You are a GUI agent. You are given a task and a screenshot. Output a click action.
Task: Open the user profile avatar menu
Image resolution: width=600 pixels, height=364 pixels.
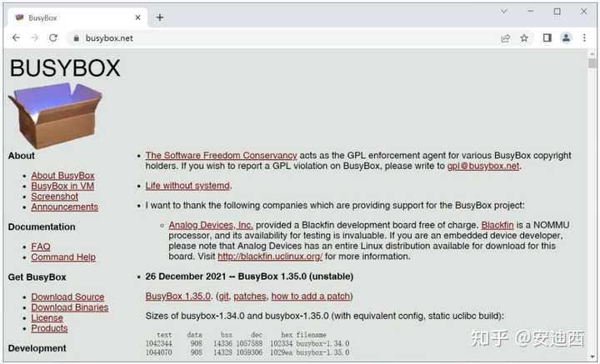point(566,37)
